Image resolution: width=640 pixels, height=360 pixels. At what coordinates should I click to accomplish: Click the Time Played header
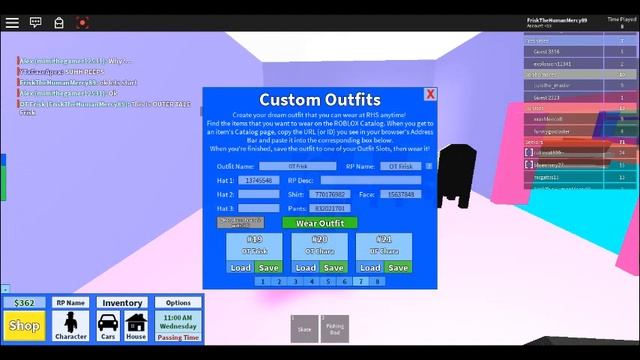point(622,19)
